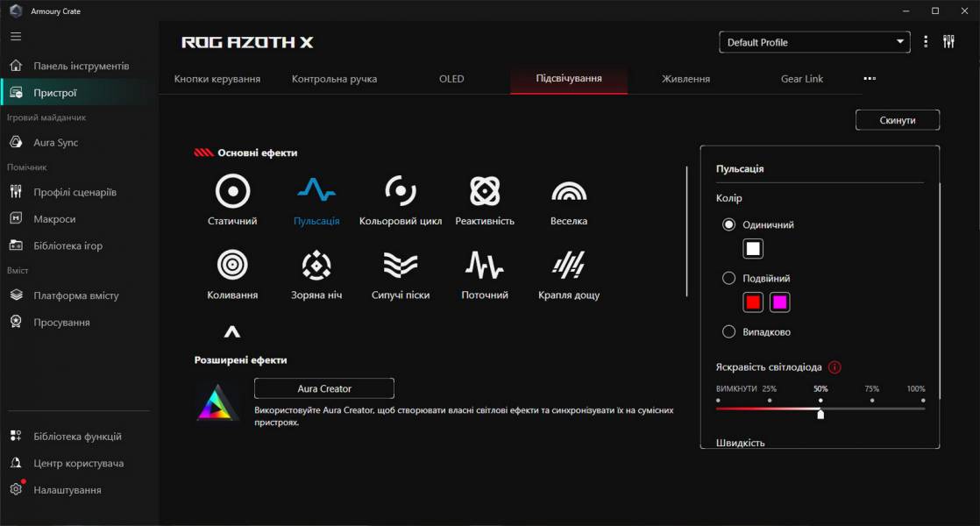This screenshot has height=526, width=980.
Task: Open the sidebar hamburger menu
Action: pyautogui.click(x=15, y=36)
